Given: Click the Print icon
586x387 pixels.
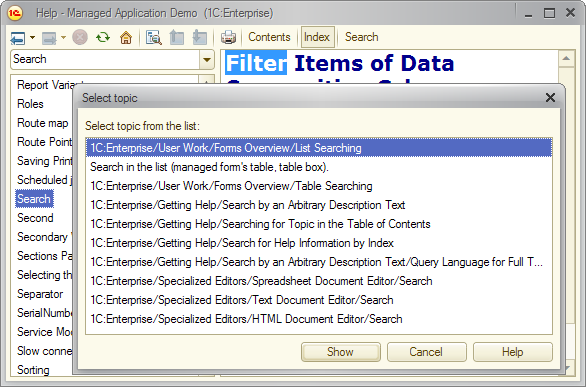Looking at the screenshot, I should point(228,37).
